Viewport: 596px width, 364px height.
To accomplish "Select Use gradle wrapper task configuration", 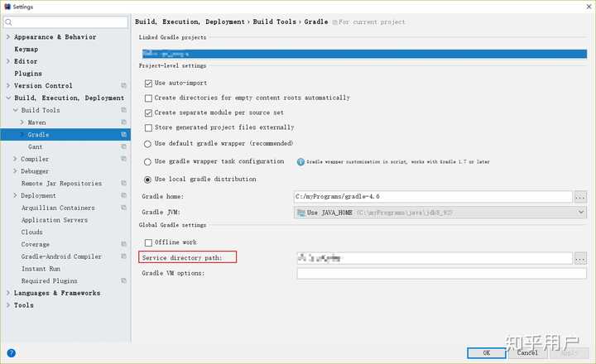I will tap(147, 162).
